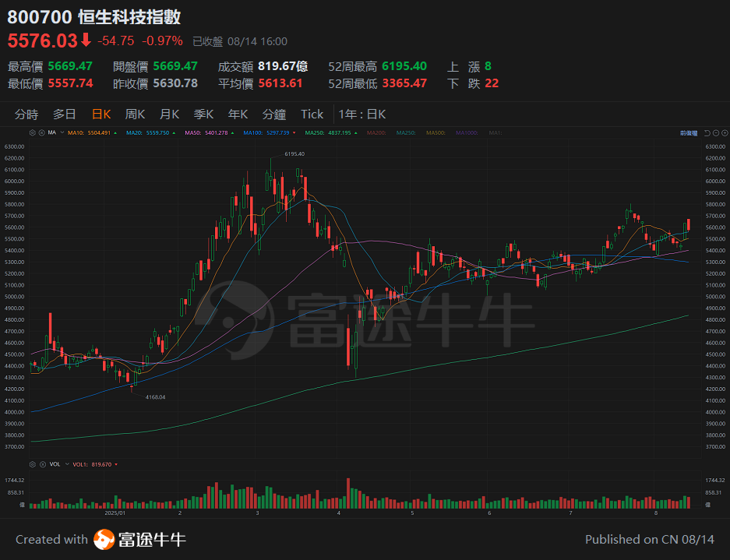Viewport: 730px width, 560px height.
Task: Hide the VOL indicator via its close icon
Action: coord(43,464)
